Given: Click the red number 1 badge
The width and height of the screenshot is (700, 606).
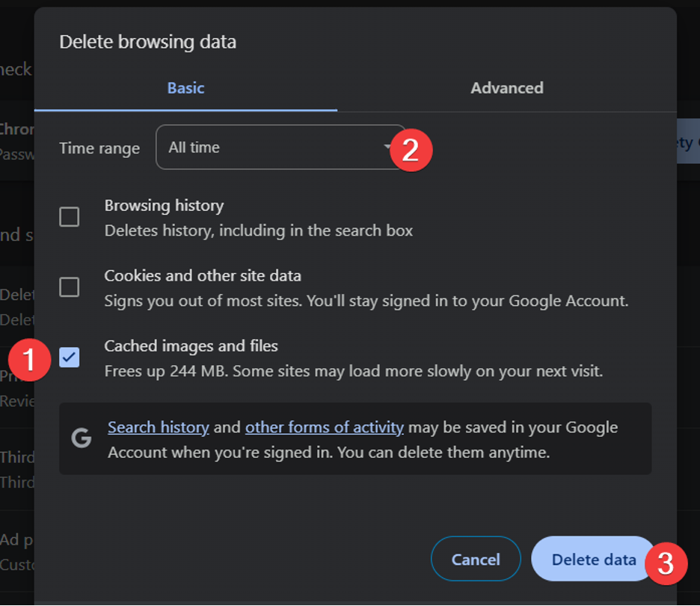Looking at the screenshot, I should 29,360.
